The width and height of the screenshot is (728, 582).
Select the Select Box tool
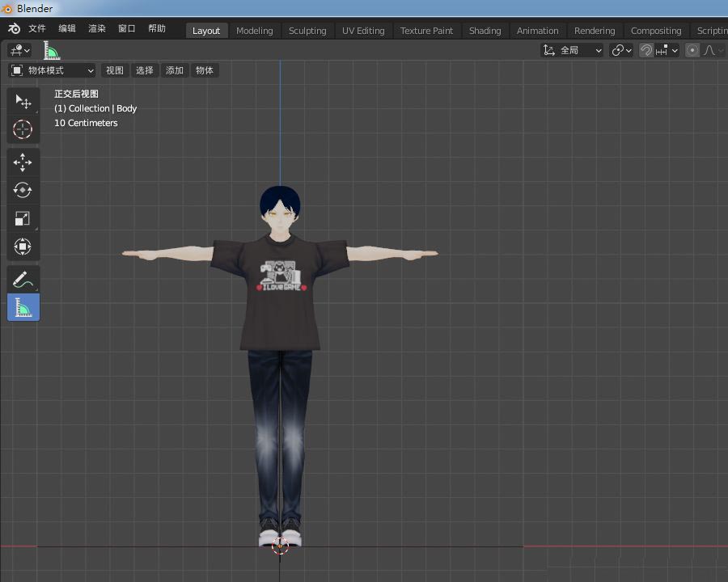tap(23, 101)
